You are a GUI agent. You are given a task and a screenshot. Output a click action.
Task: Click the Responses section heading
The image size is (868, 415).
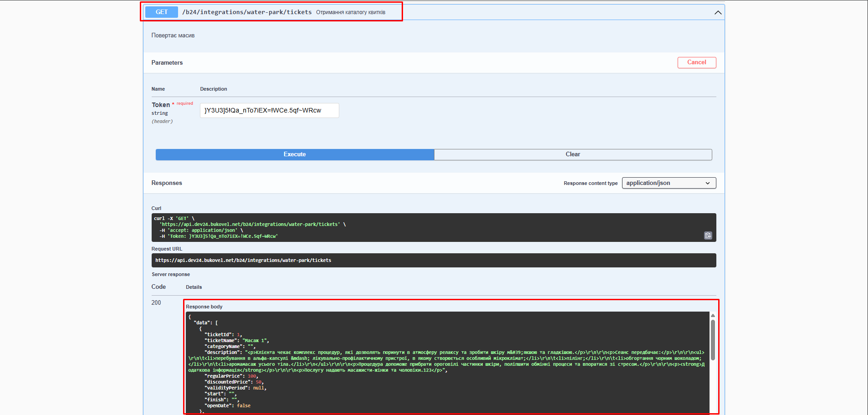pyautogui.click(x=167, y=183)
